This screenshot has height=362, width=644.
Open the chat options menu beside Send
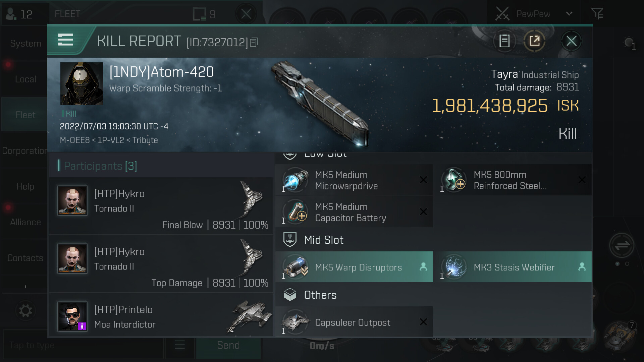180,345
